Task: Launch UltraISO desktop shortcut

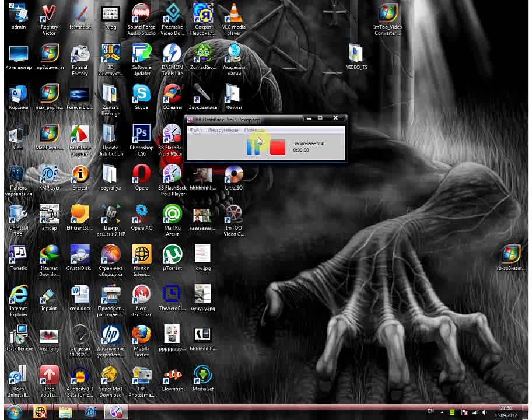Action: tap(234, 177)
